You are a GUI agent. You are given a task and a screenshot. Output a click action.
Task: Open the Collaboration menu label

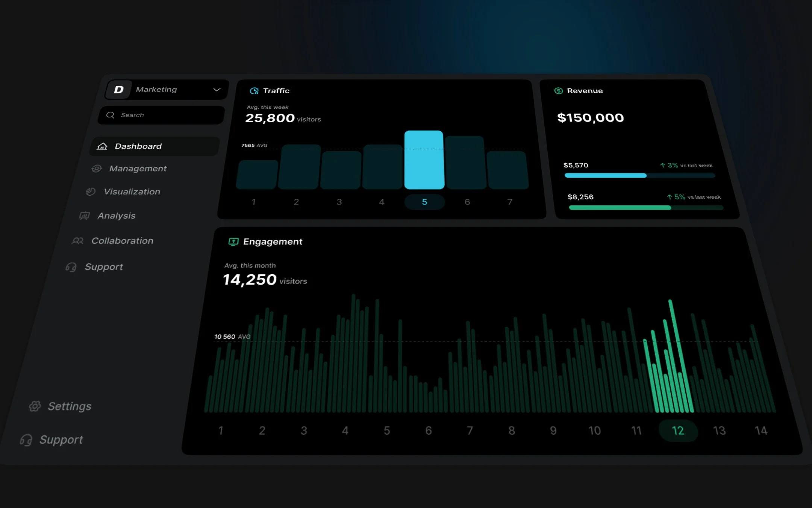[122, 241]
